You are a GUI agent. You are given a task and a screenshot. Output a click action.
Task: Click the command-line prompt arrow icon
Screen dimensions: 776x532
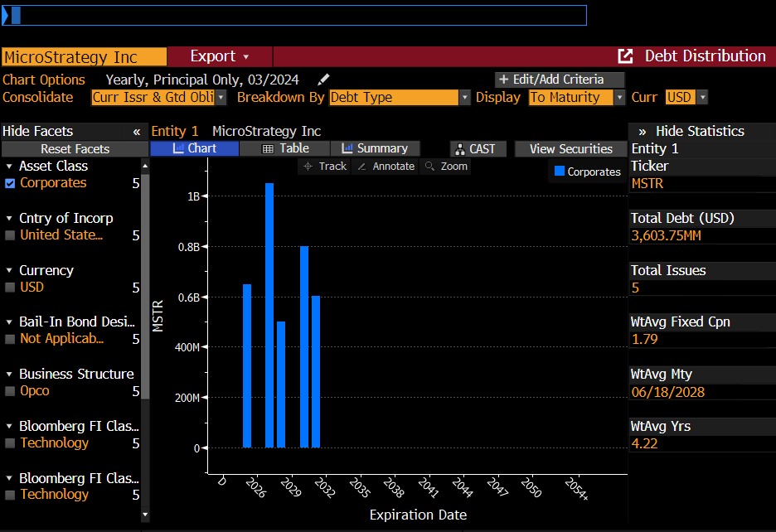pos(5,16)
